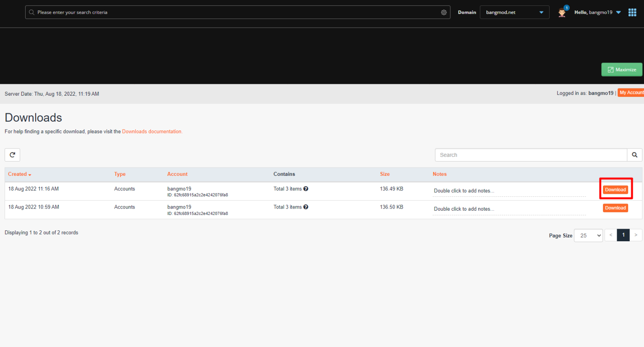This screenshot has height=347, width=644.
Task: Open the Page Size dropdown
Action: click(x=588, y=235)
